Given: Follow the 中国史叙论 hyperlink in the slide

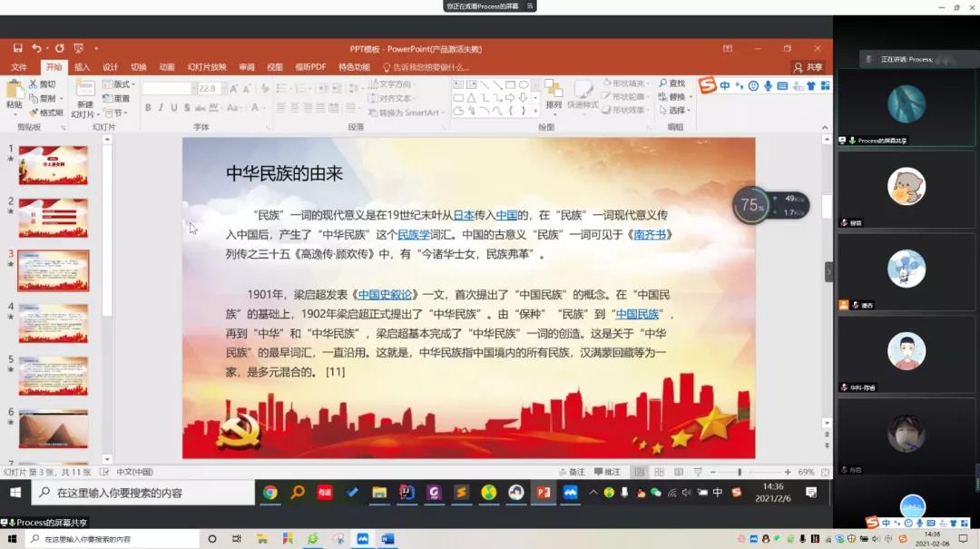Looking at the screenshot, I should point(385,295).
